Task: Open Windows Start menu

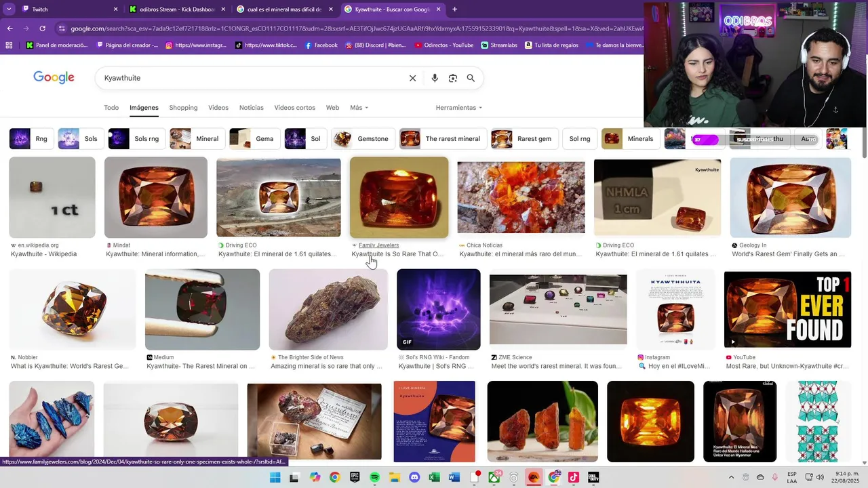Action: click(x=275, y=478)
